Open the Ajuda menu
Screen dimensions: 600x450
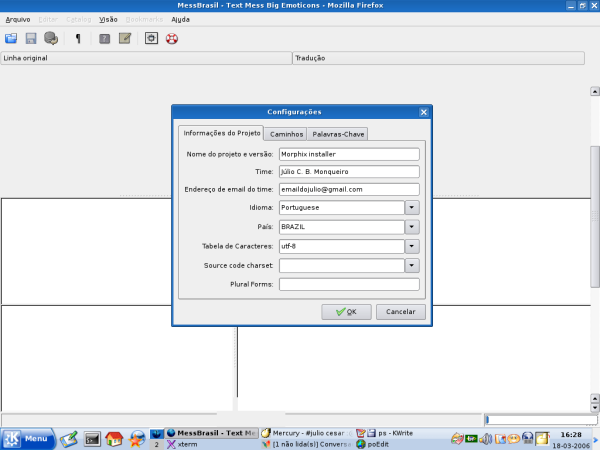coord(180,20)
